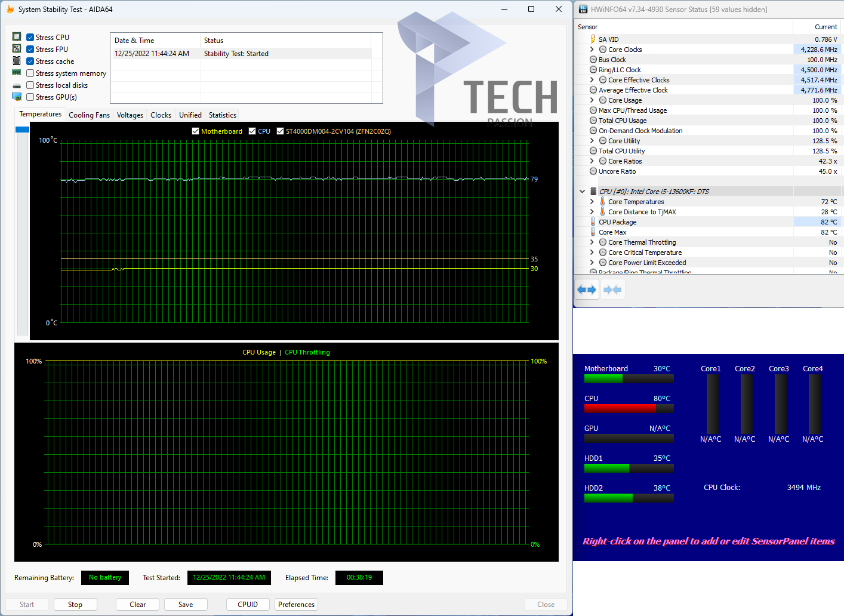Click the Stress GPU(s) monitor icon
Screen dimensions: 844x616
17,97
